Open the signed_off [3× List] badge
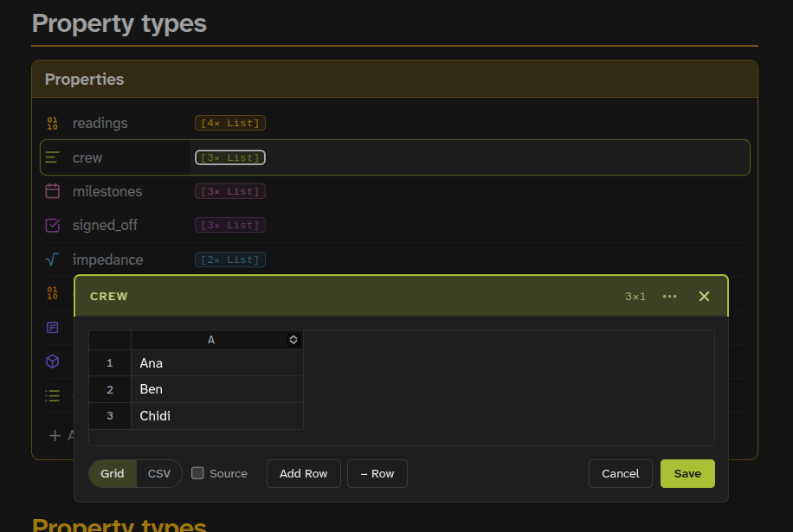 230,225
